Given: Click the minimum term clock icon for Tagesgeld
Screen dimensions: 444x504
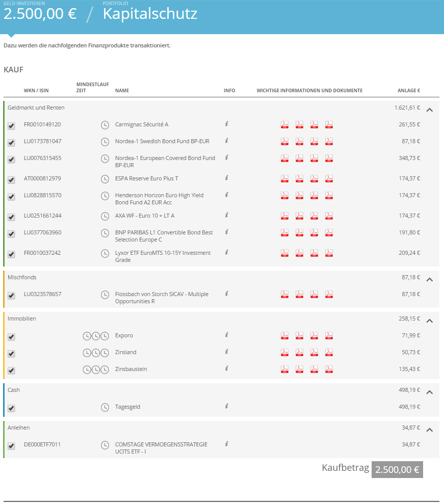Looking at the screenshot, I should [x=105, y=408].
